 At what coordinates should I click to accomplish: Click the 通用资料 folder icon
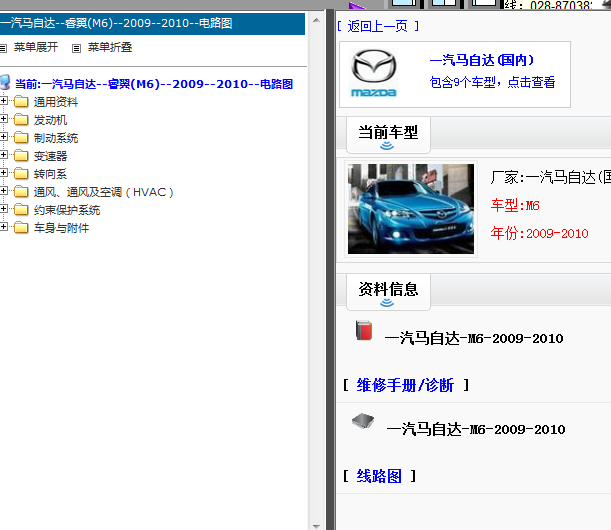click(x=21, y=102)
